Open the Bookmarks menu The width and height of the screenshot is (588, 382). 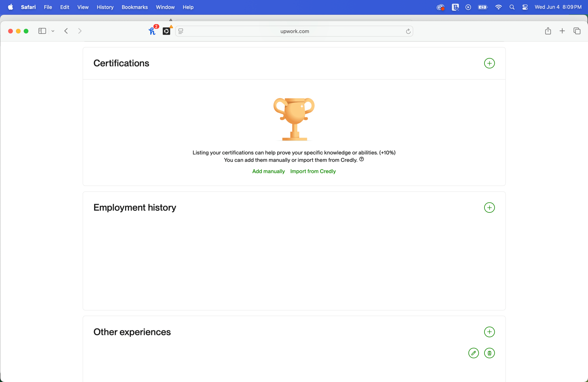134,7
